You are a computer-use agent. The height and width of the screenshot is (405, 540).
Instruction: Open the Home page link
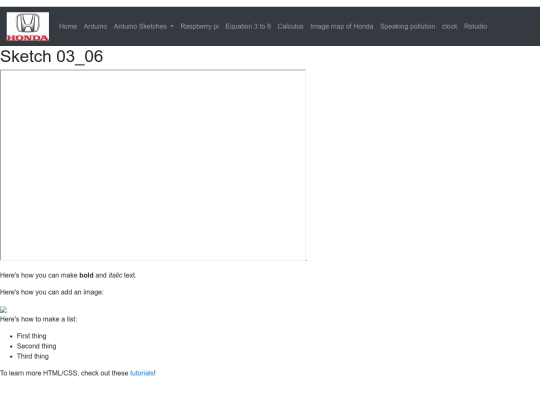tap(68, 27)
